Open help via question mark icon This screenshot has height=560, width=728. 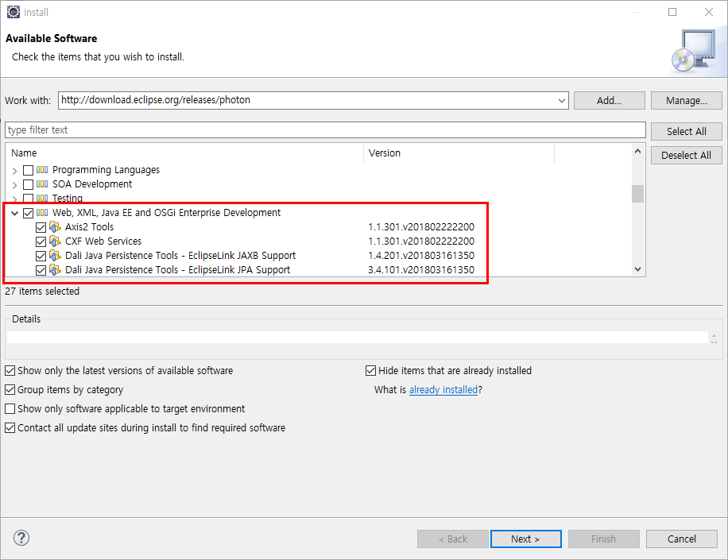pos(21,539)
